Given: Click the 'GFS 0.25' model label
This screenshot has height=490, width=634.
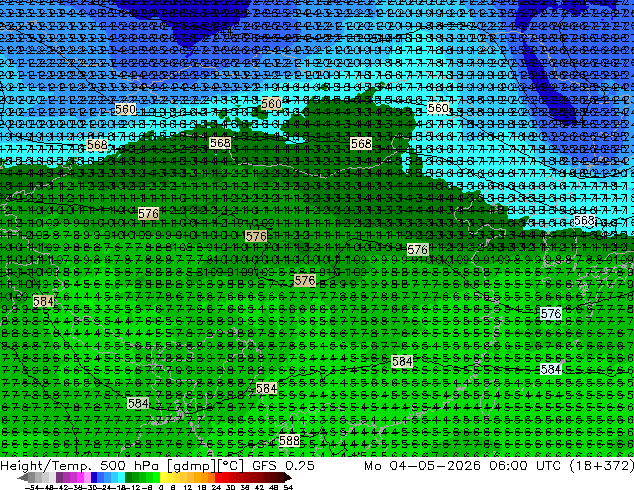Looking at the screenshot, I should coord(283,466).
